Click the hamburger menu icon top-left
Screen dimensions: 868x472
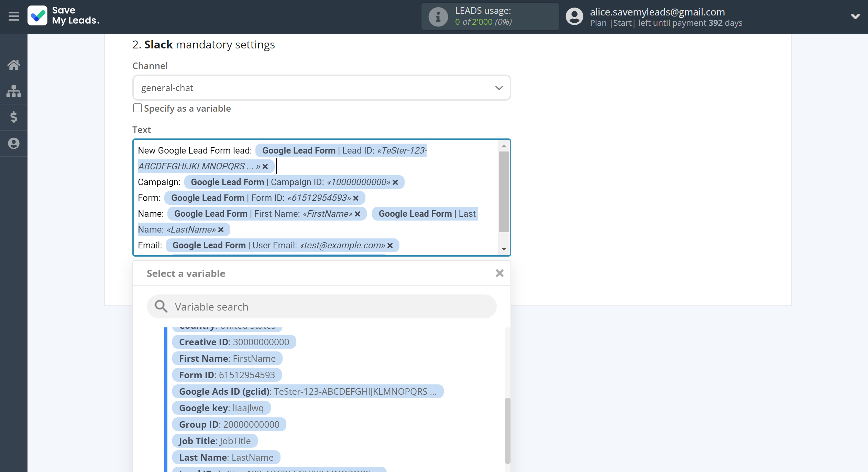(x=13, y=16)
